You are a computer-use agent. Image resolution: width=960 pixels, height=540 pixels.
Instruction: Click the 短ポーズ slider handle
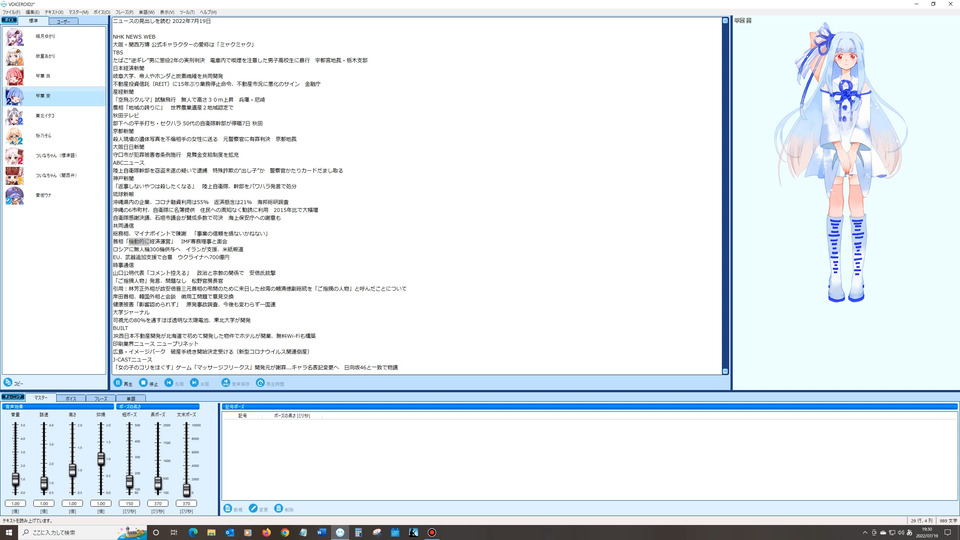point(129,482)
